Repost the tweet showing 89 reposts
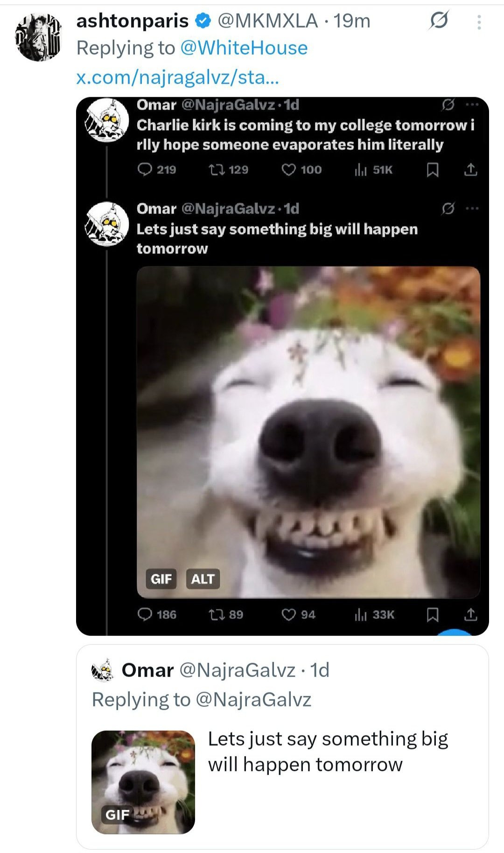 tap(216, 614)
